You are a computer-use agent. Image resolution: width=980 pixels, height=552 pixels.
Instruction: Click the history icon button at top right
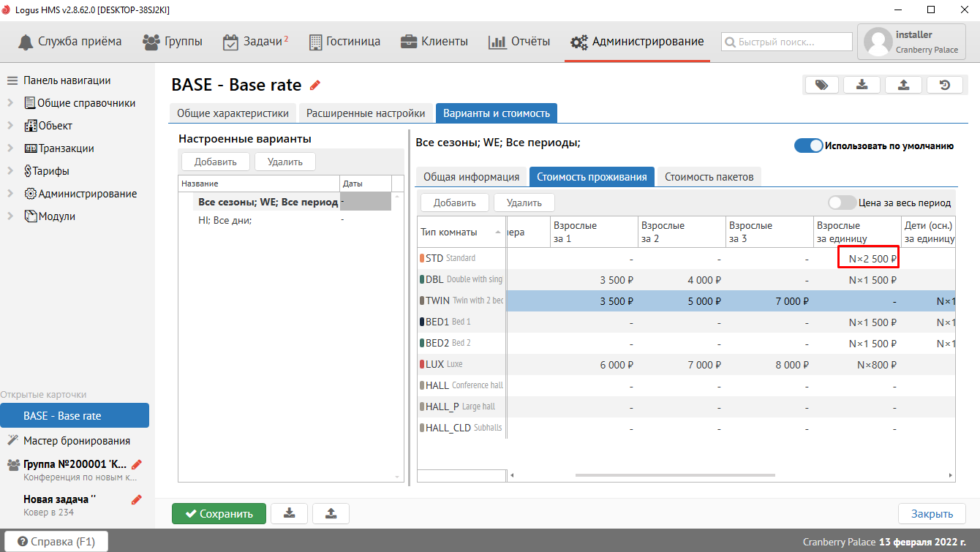944,85
